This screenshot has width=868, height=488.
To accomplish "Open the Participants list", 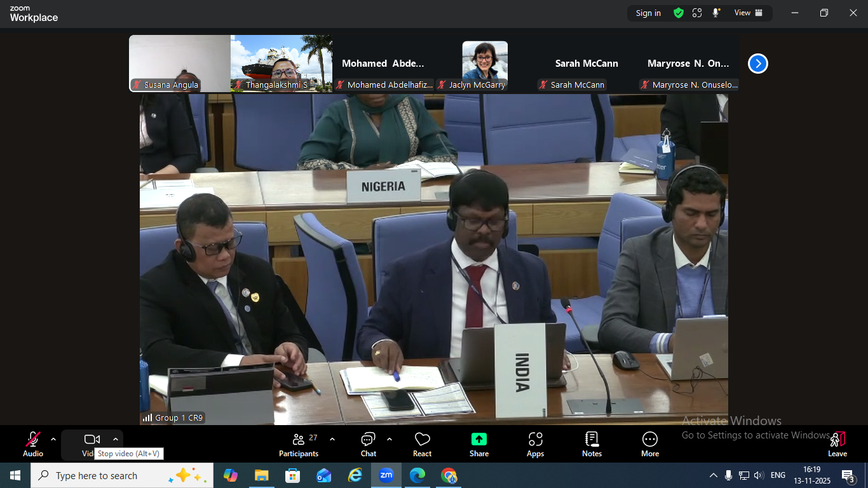I will coord(299,444).
